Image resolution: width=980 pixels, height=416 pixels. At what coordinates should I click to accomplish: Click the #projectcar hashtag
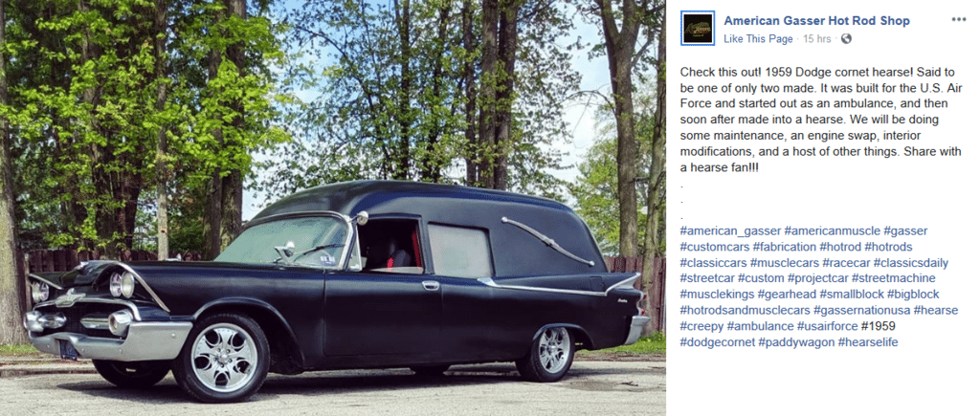817,278
